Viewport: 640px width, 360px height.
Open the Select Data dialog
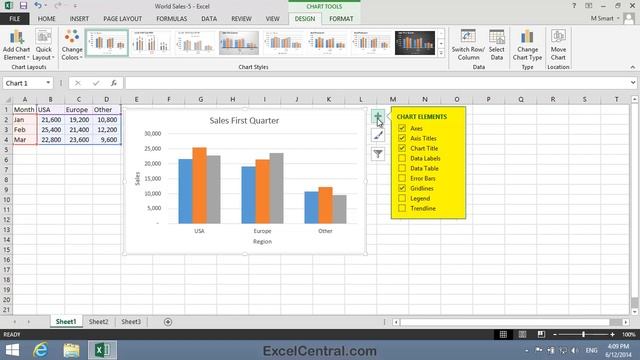[x=497, y=45]
